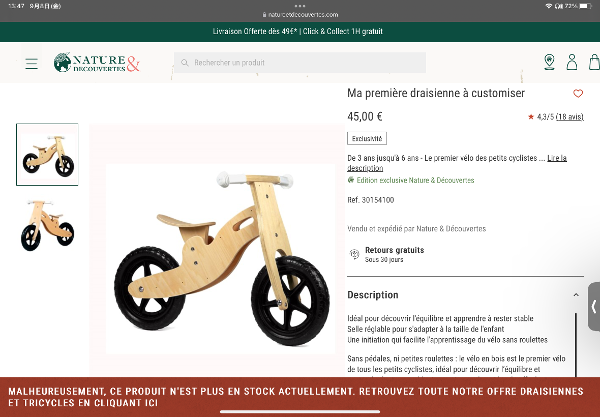Collapse the Description section chevron

click(x=576, y=295)
